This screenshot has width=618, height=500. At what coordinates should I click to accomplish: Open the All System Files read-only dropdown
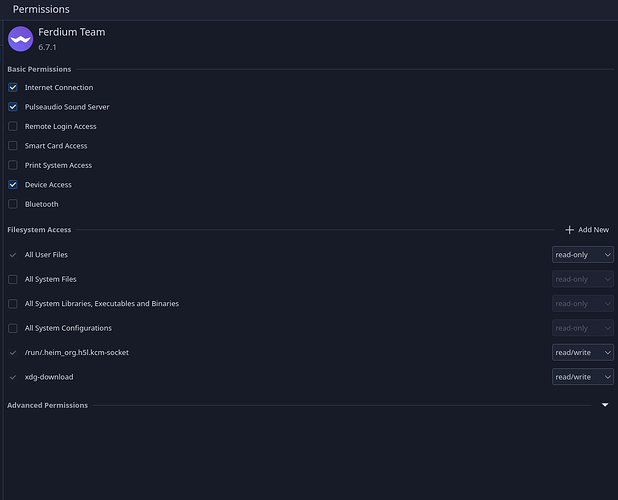point(583,279)
